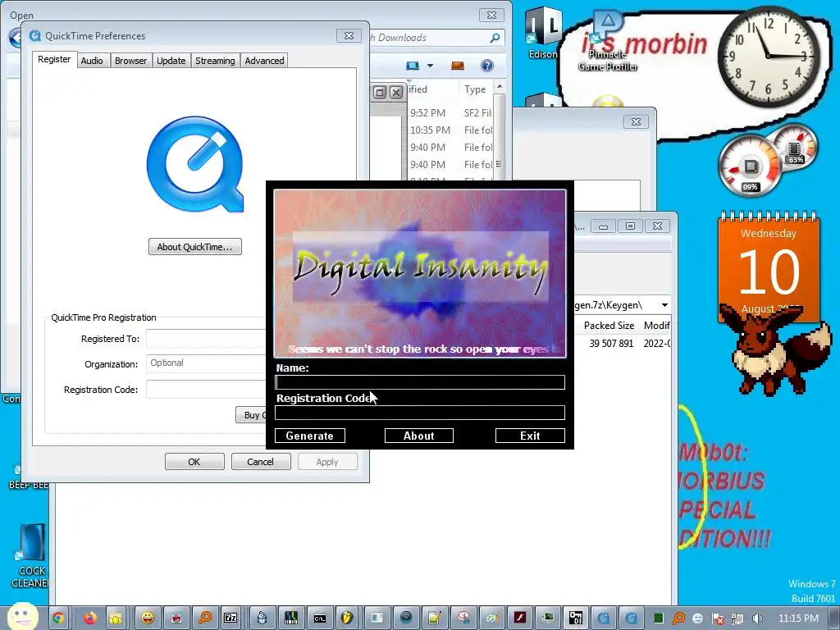Open the Edison desktop shortcut
840x630 pixels.
point(543,33)
